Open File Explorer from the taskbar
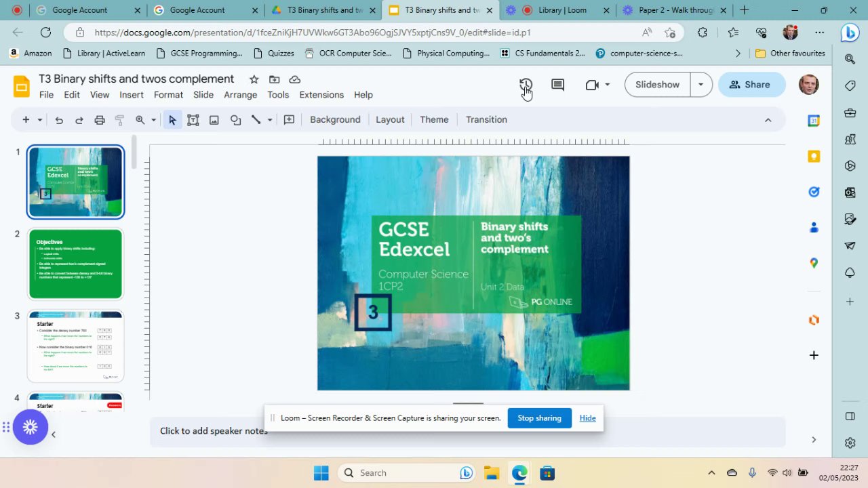 [492, 473]
